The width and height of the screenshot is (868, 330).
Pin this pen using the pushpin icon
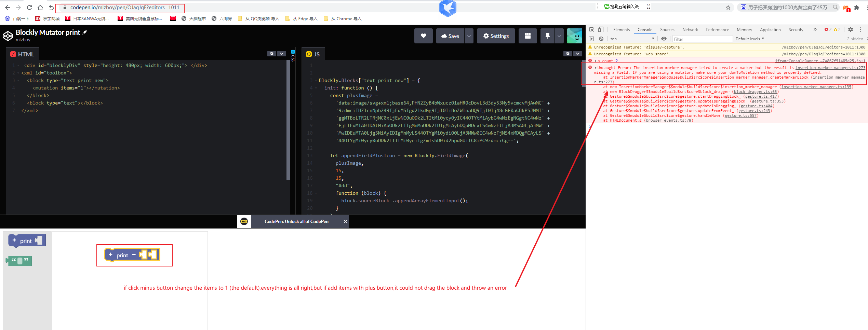(x=547, y=36)
